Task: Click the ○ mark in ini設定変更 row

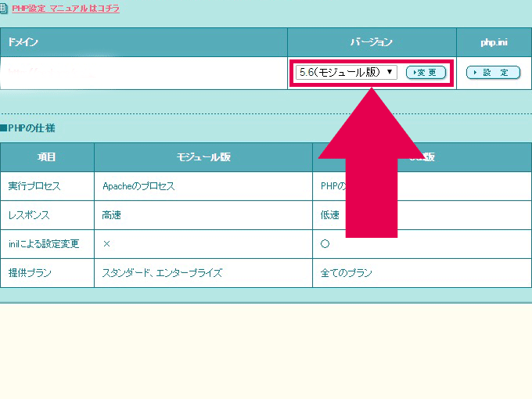Action: pyautogui.click(x=325, y=244)
